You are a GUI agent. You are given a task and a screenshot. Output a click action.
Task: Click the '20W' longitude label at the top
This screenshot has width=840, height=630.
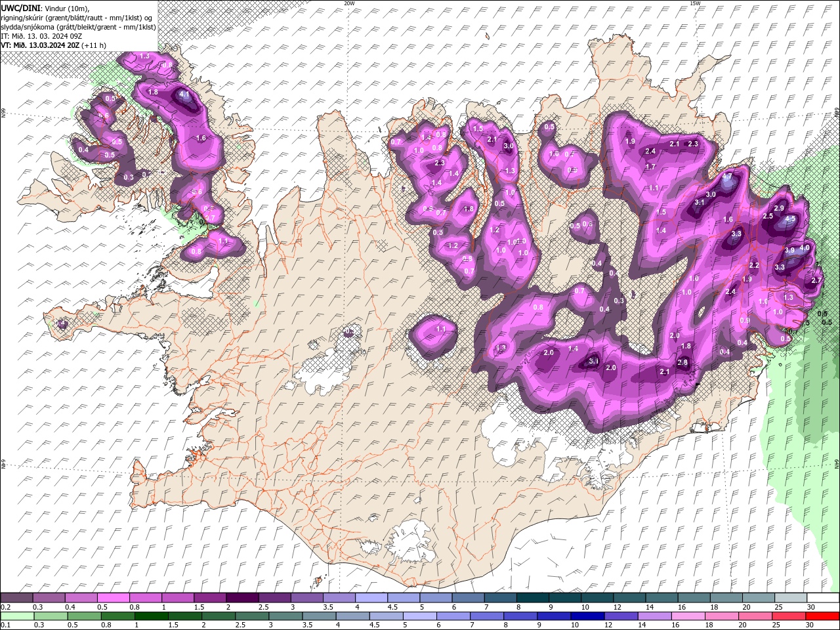[349, 3]
